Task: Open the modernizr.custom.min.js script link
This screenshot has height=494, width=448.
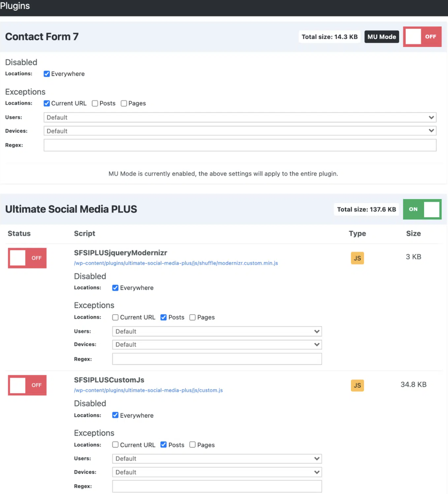Action: coord(176,263)
